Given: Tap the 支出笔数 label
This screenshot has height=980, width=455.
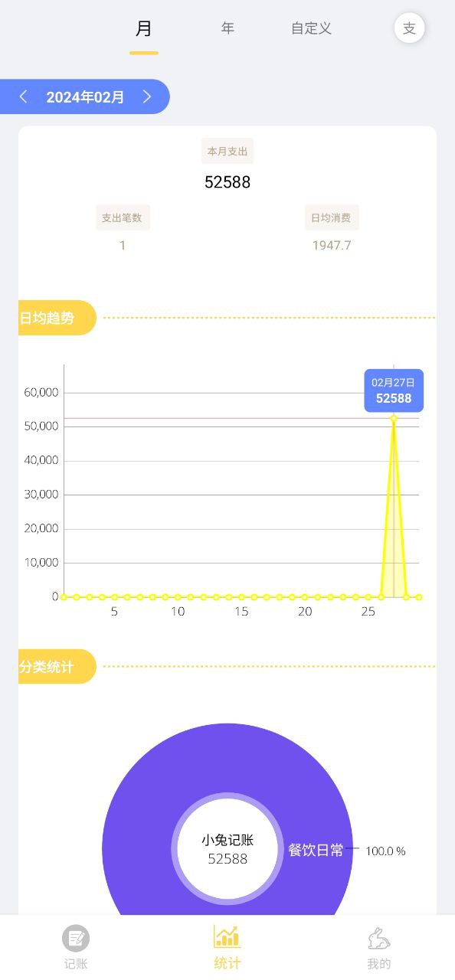Looking at the screenshot, I should pyautogui.click(x=123, y=217).
